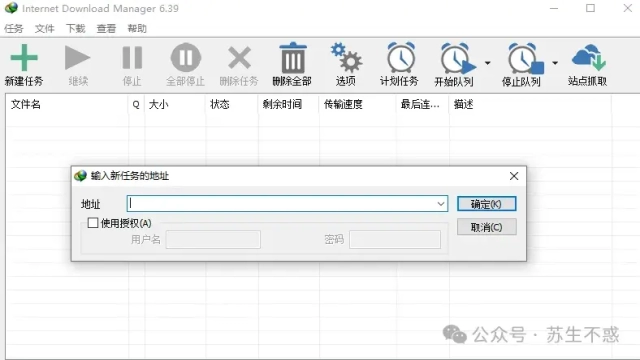Sort by the 文件名 column header
This screenshot has height=360, width=640.
point(67,104)
